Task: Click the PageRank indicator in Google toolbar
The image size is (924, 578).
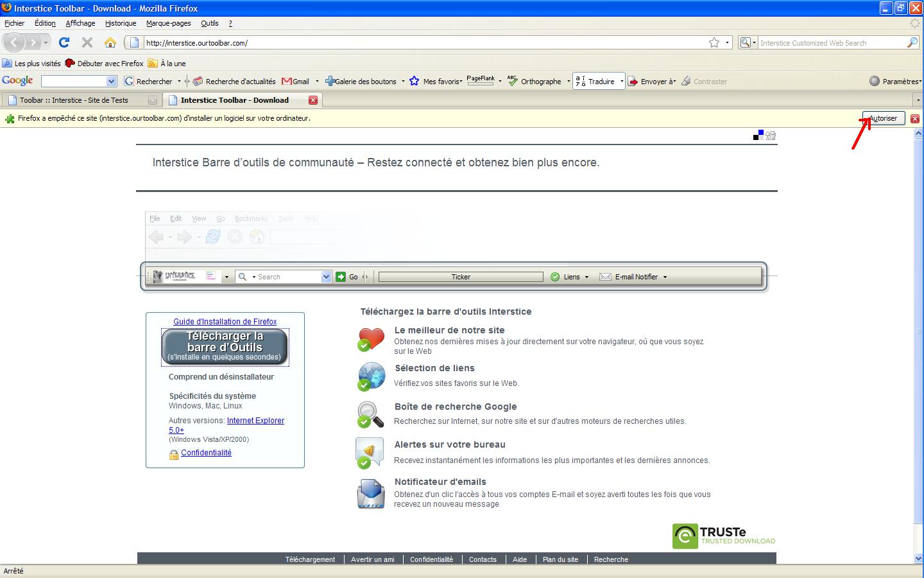Action: click(x=481, y=80)
